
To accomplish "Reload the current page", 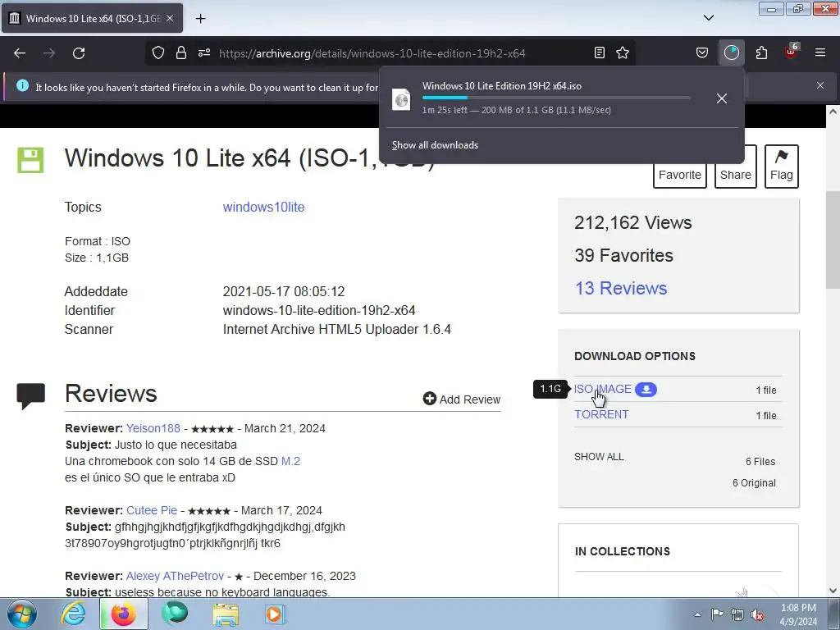I will (x=79, y=53).
